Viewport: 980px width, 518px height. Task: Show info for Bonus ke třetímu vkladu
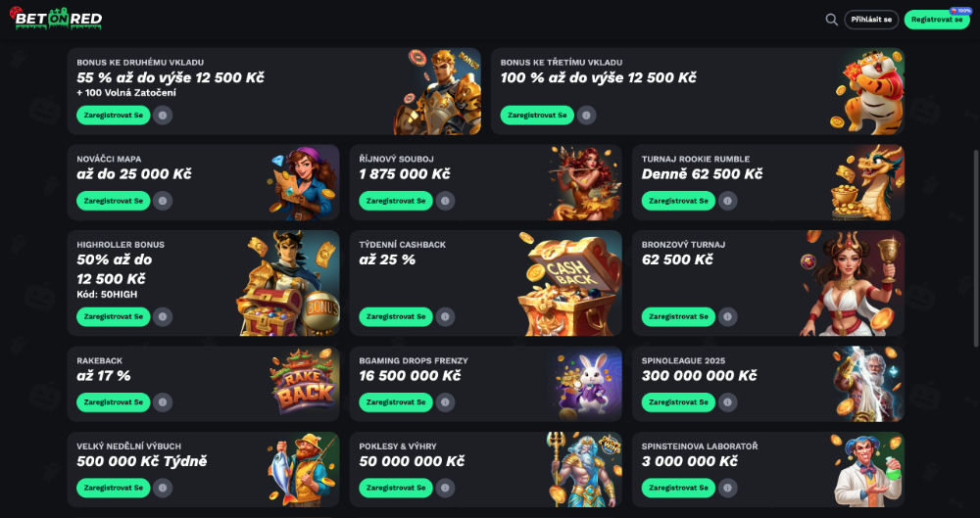(586, 116)
